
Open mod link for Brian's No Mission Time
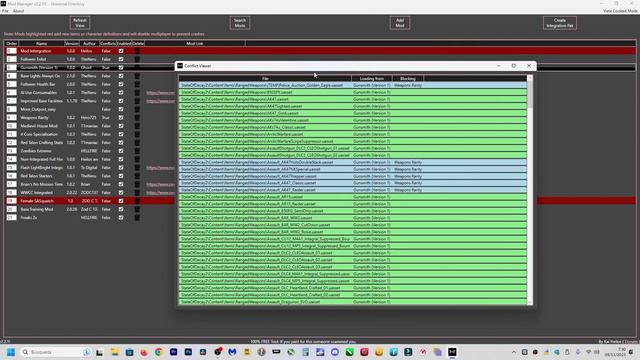pyautogui.click(x=160, y=184)
